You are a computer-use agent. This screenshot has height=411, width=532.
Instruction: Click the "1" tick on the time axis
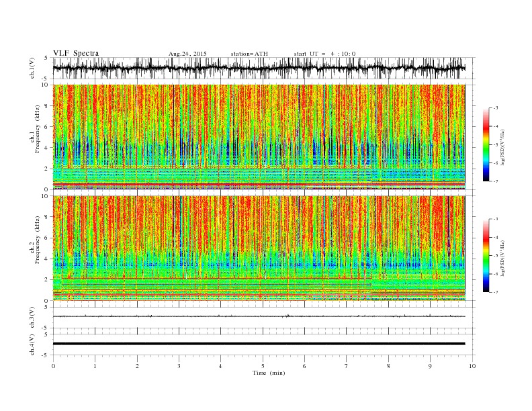95,366
